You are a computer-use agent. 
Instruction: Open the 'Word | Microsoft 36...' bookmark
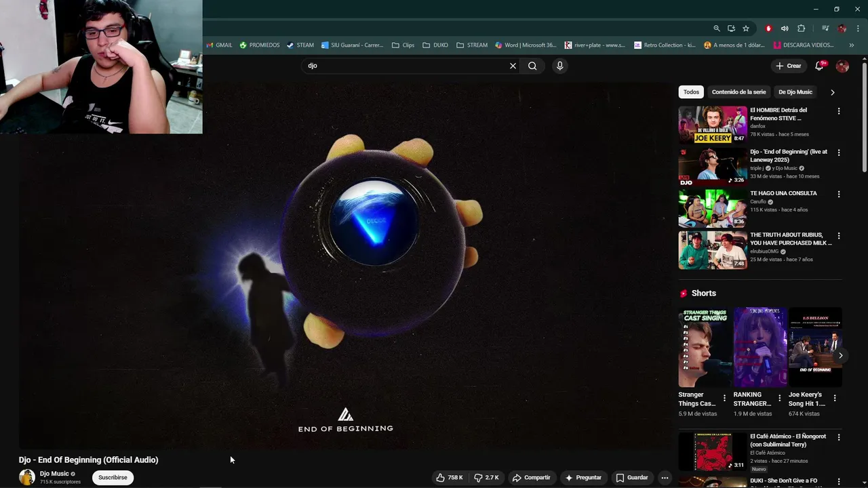pyautogui.click(x=526, y=45)
